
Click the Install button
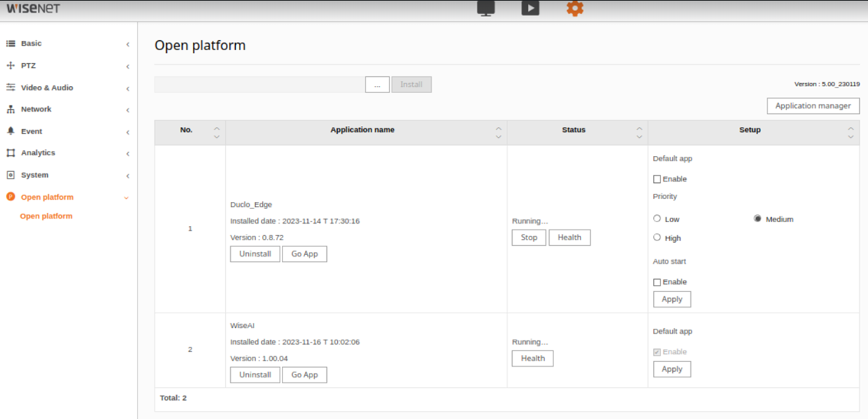411,85
